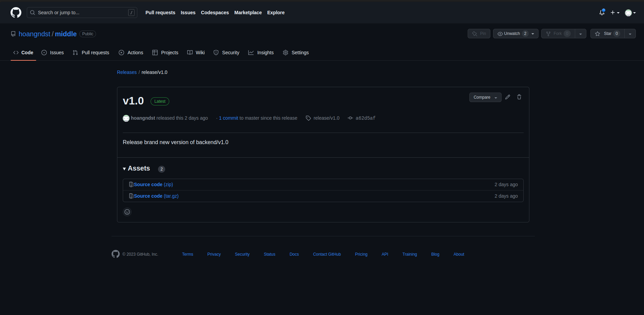Open Training footer link

click(x=410, y=254)
